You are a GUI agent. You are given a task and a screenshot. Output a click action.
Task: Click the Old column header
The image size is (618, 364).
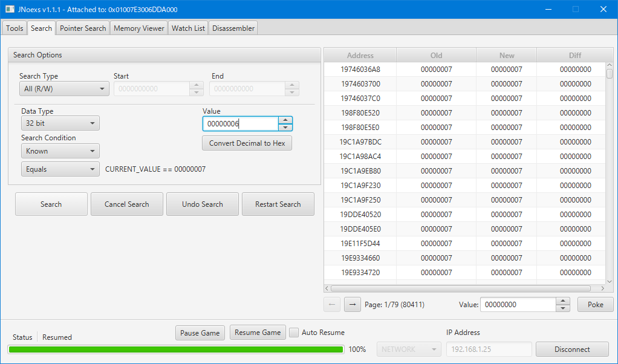coord(437,55)
